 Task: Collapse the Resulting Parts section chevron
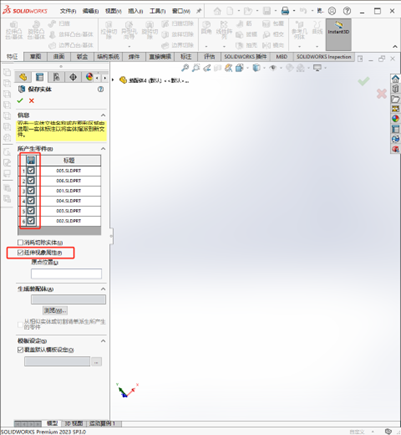tap(103, 149)
